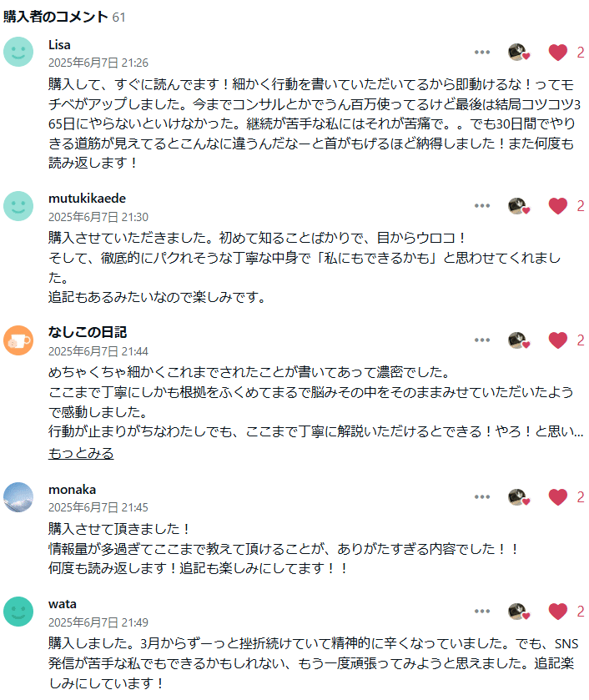
Task: Open the "..." menu on Lisa's comment
Action: coord(481,52)
